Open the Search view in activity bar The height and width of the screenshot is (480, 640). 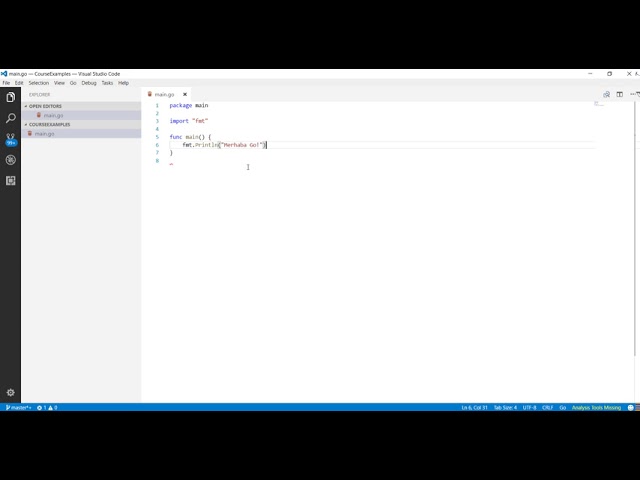(x=11, y=118)
